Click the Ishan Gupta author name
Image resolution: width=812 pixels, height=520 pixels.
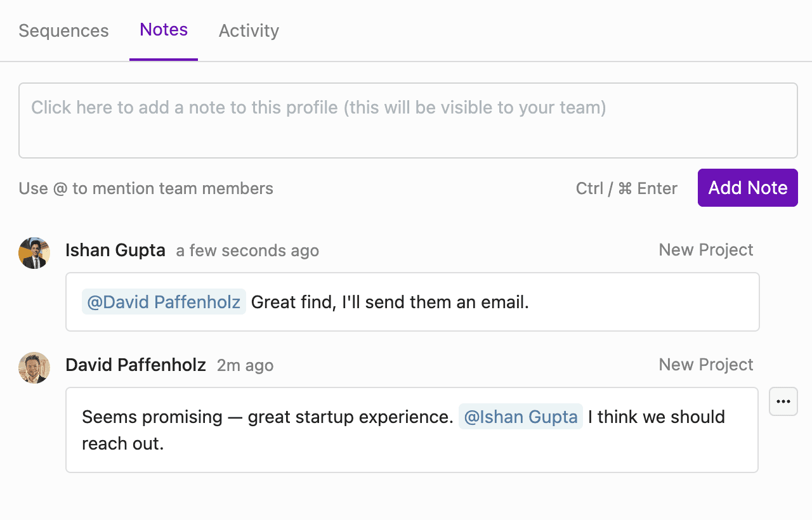click(x=115, y=250)
